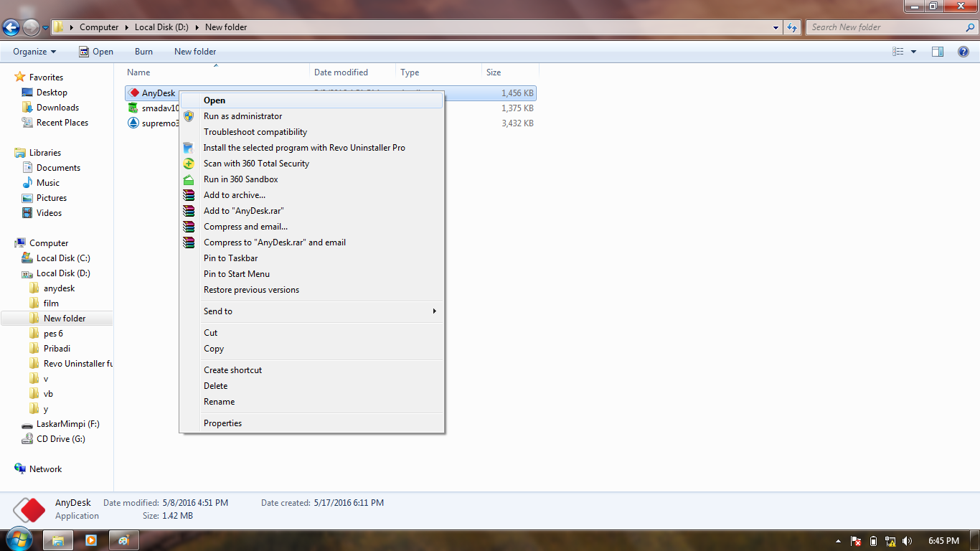This screenshot has height=551, width=980.
Task: Click arrow after Computer in address bar
Action: coord(127,27)
